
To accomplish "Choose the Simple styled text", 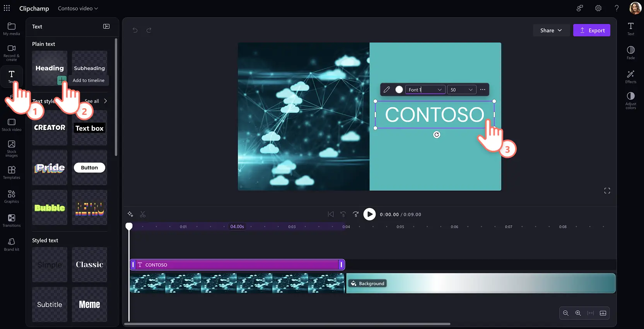I will [50, 264].
